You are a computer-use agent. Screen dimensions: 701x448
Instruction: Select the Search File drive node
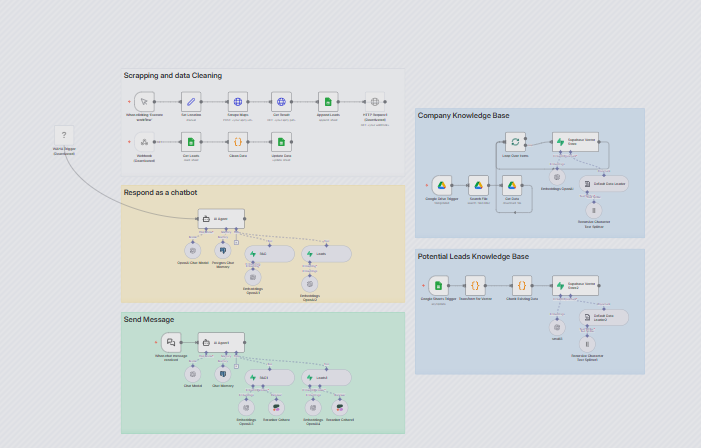[478, 185]
